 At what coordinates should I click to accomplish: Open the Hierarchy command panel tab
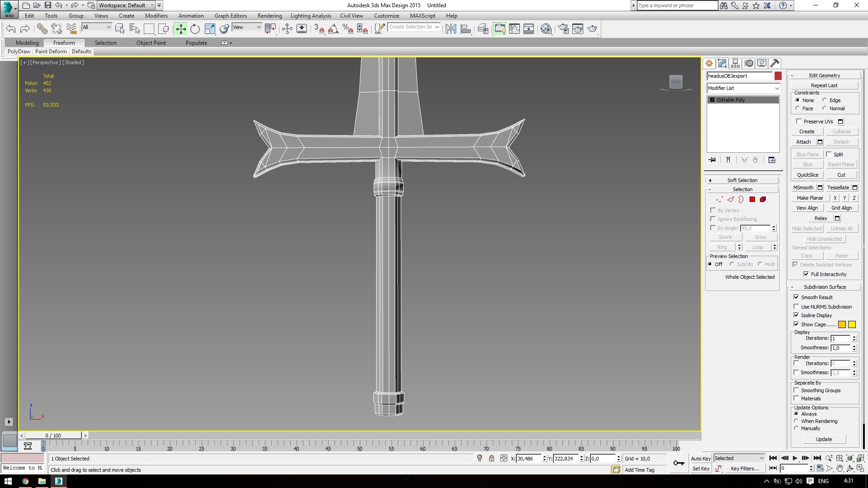coord(735,63)
